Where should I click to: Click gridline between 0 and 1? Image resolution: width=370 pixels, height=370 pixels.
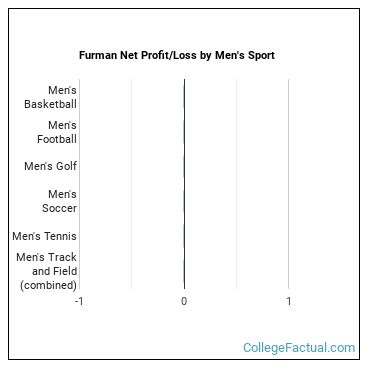236,184
